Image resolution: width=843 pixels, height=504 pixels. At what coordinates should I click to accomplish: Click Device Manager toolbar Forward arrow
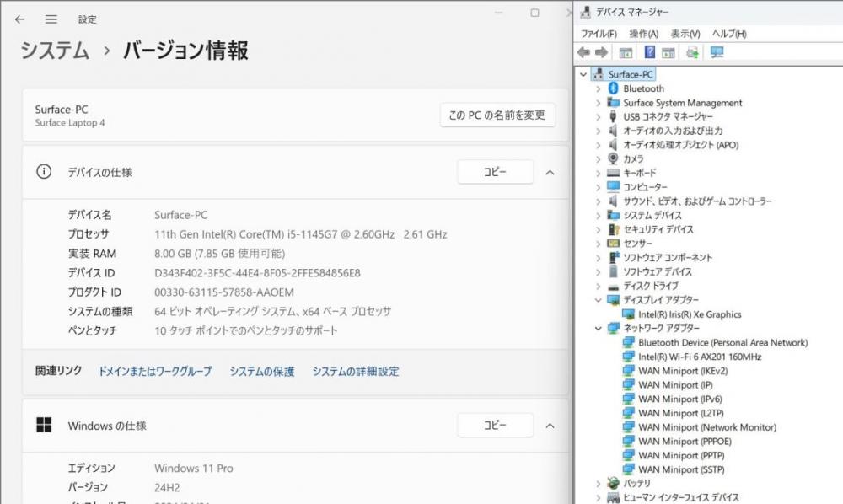point(602,52)
